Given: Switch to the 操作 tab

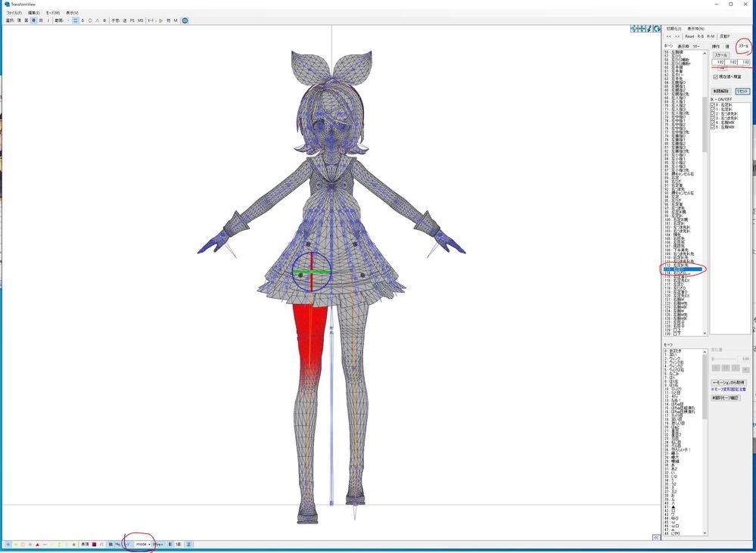Looking at the screenshot, I should (x=716, y=47).
